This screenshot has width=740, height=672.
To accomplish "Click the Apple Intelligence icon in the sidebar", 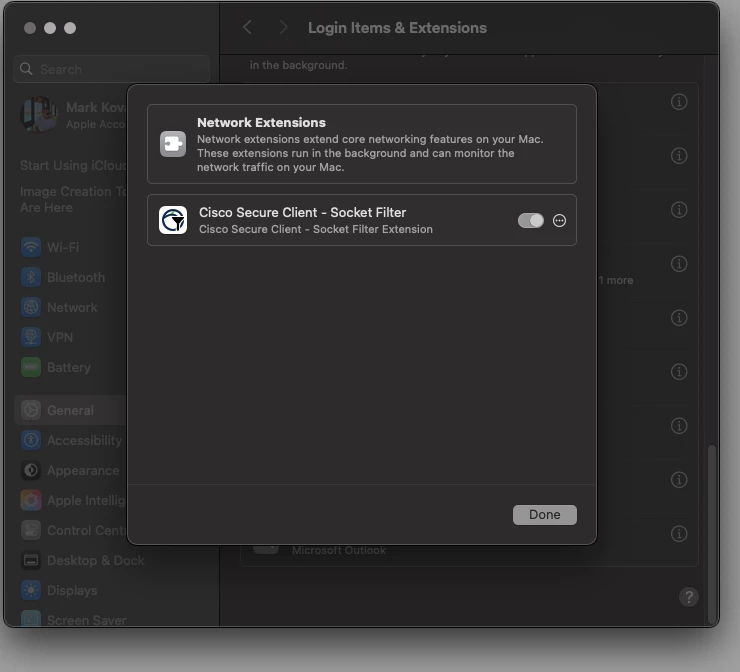I will pos(31,500).
